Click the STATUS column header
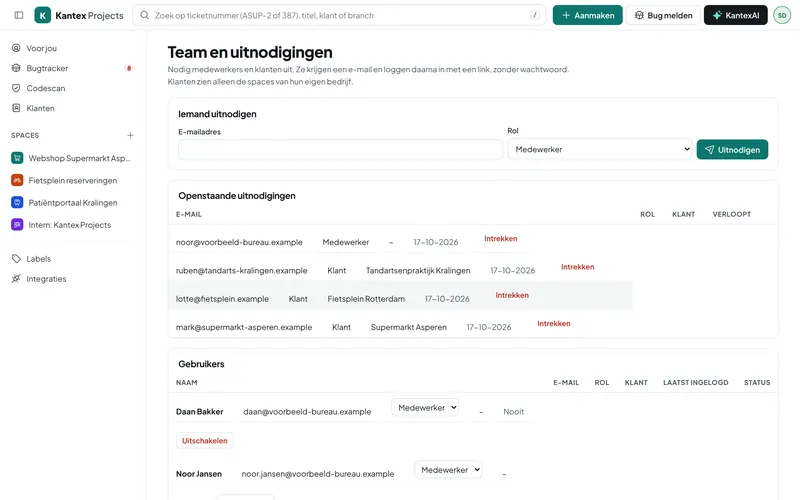This screenshot has width=800, height=500. pos(757,383)
